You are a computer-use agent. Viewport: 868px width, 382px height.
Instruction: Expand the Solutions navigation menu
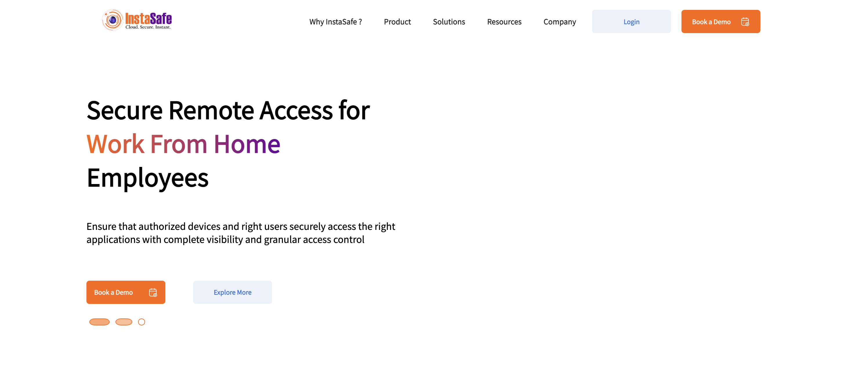click(x=449, y=22)
